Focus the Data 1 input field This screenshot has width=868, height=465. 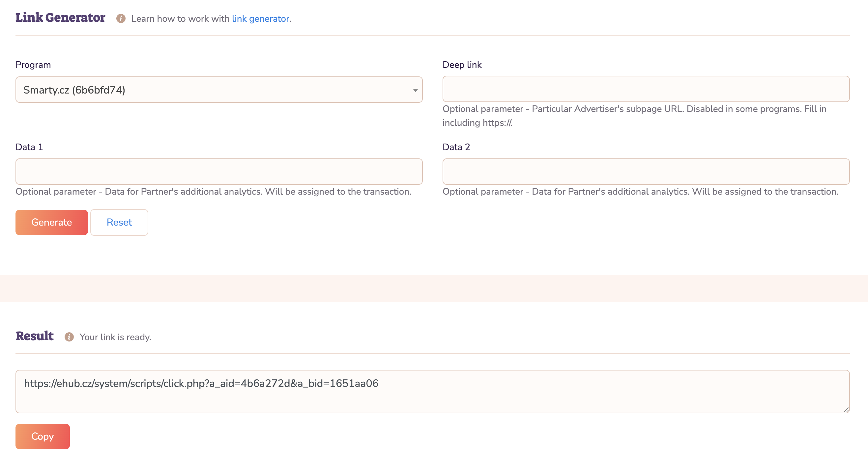(x=219, y=171)
